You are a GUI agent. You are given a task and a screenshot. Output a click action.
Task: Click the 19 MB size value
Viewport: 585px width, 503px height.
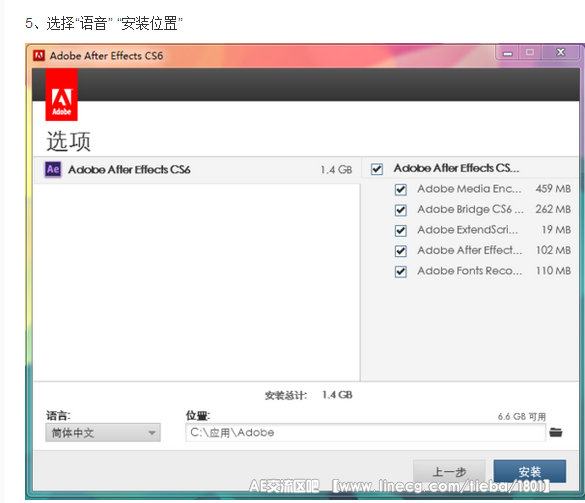(x=556, y=230)
